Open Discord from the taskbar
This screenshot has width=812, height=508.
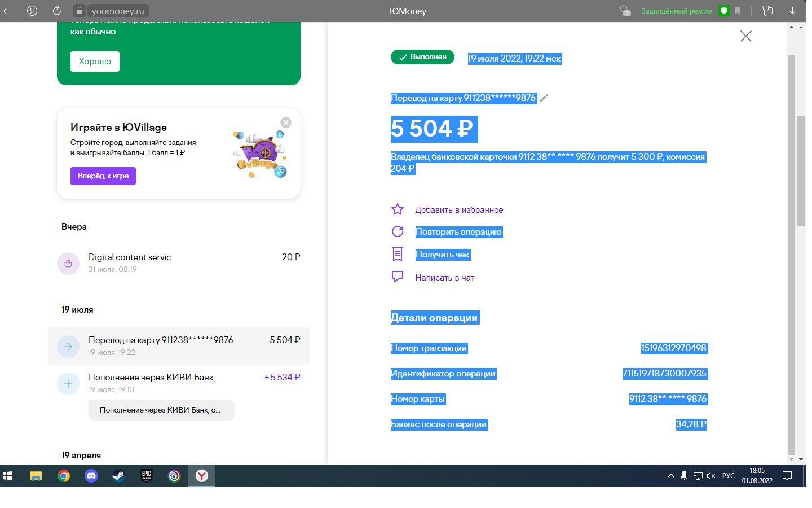(x=91, y=476)
